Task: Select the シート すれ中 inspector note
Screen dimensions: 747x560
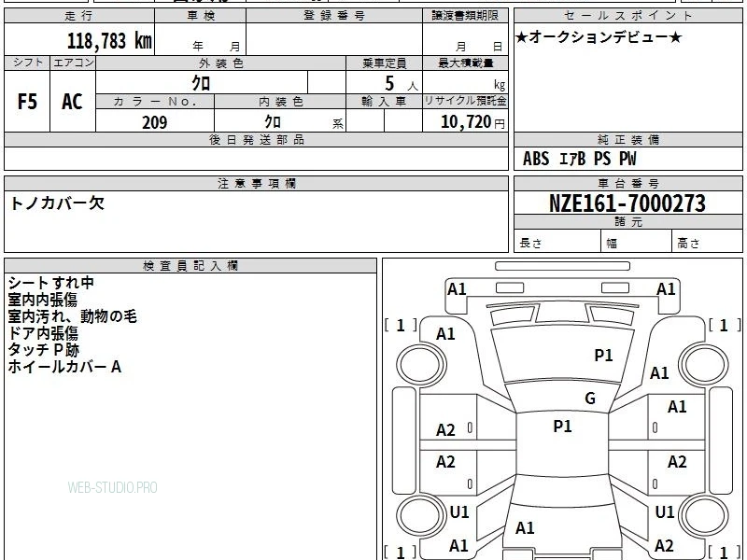Action: pos(51,283)
